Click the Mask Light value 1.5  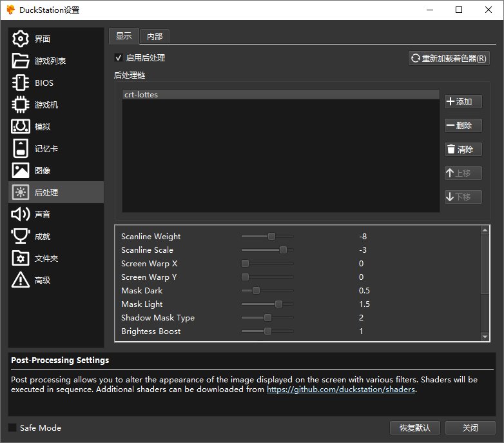click(364, 304)
